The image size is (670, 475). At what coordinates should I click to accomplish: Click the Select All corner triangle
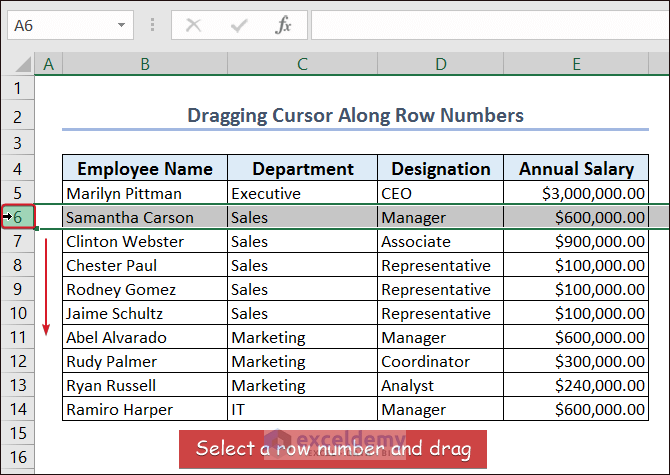[18, 64]
